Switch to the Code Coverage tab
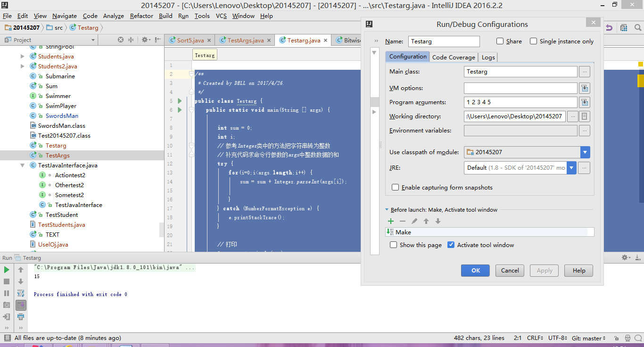 [454, 57]
